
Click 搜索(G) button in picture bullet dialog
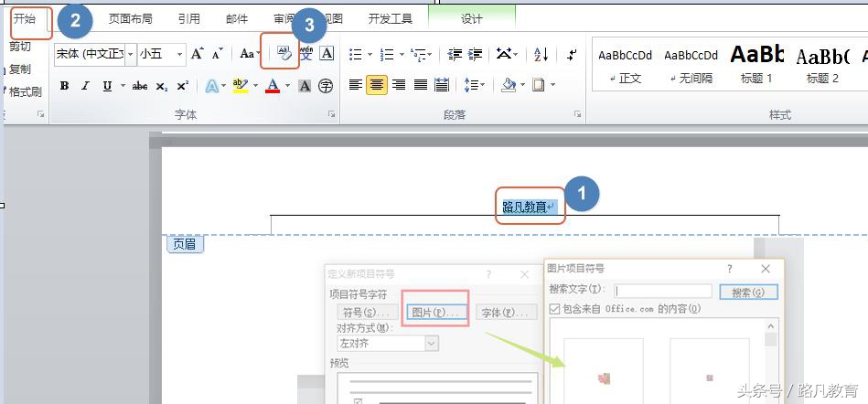(748, 292)
